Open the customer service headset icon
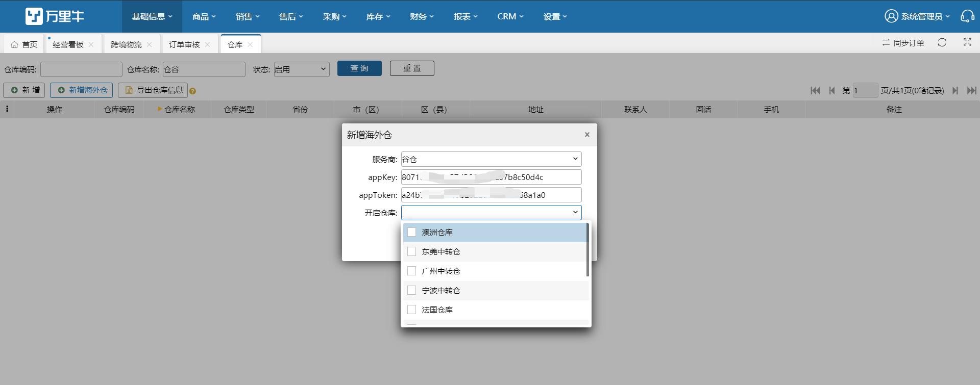This screenshot has height=385, width=980. point(967,16)
